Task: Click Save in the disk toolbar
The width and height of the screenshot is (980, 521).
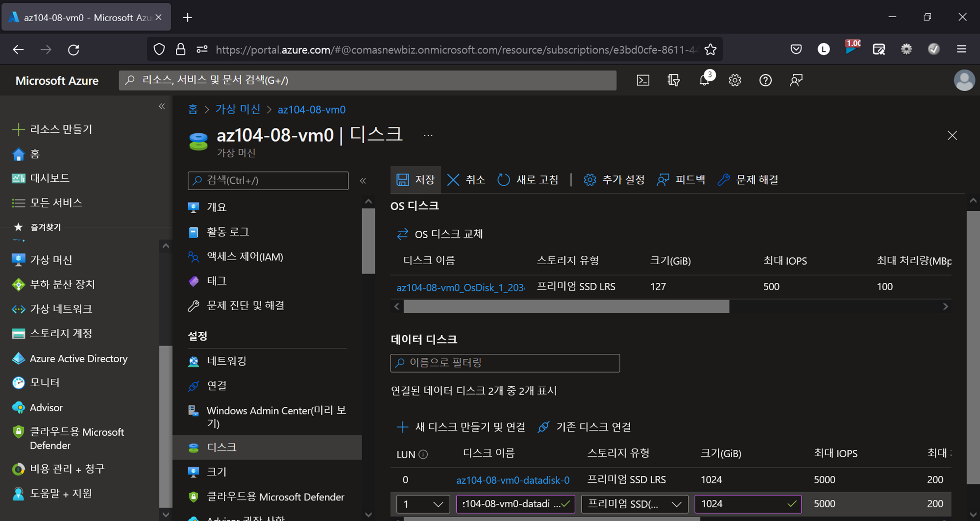Action: click(416, 180)
